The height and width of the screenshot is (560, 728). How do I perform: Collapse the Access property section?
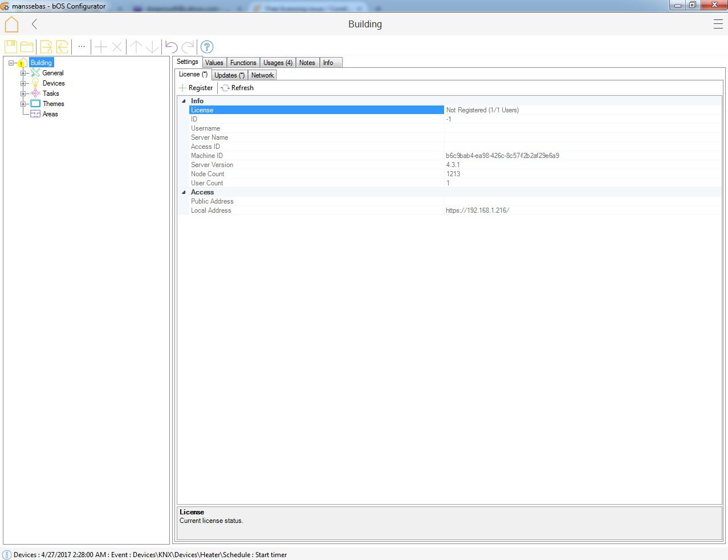(184, 192)
